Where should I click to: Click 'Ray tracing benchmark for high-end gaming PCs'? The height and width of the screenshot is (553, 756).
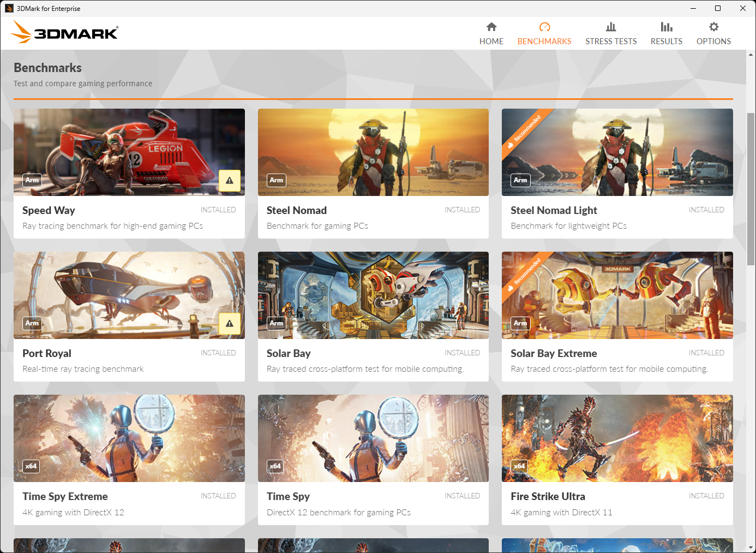(113, 226)
